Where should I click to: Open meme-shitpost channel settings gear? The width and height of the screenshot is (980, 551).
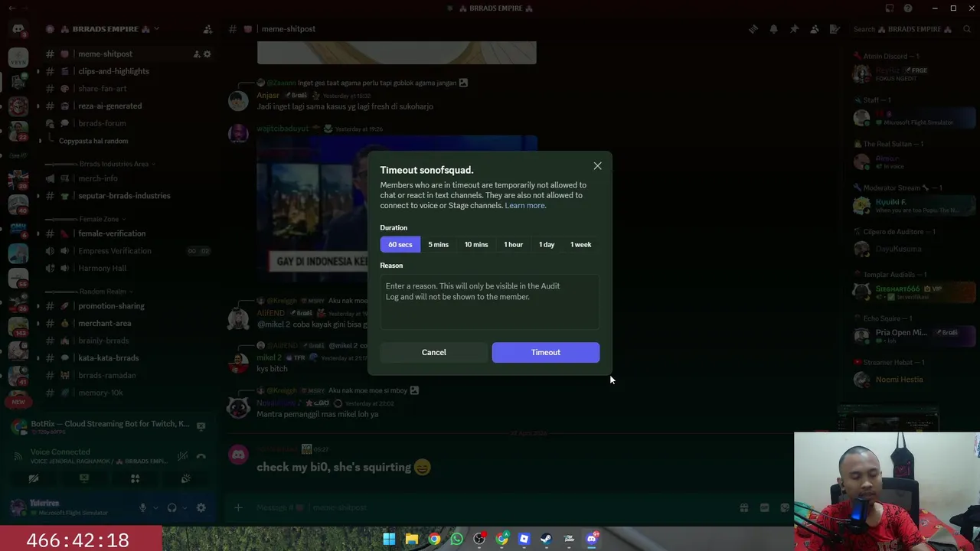(207, 54)
